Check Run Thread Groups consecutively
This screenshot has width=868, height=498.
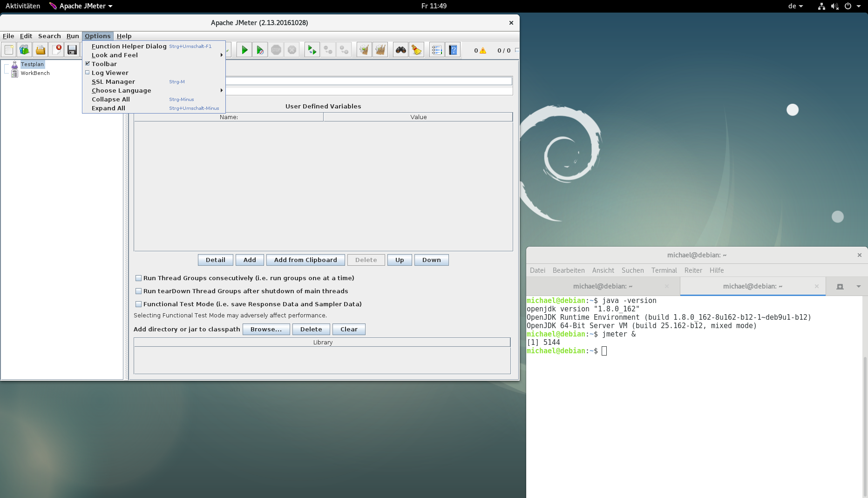[138, 278]
